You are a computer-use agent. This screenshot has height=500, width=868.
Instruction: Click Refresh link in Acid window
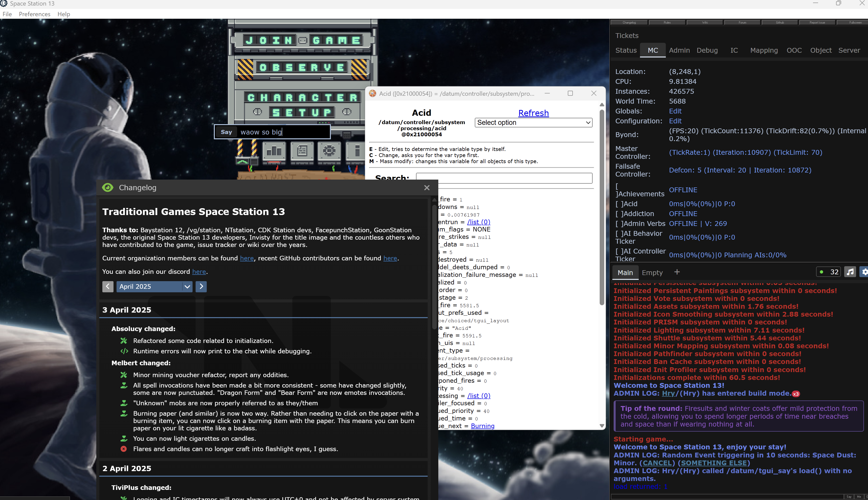coord(533,113)
